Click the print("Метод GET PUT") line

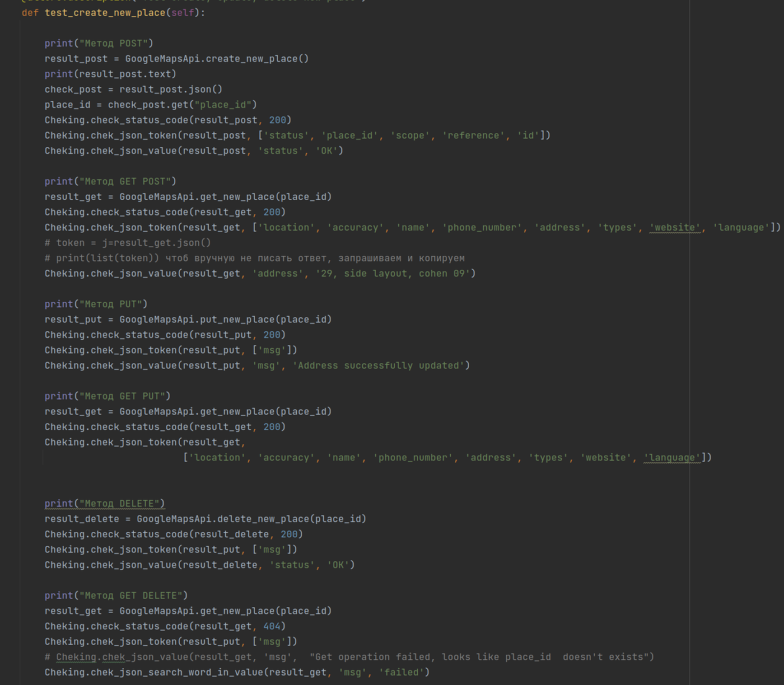point(108,396)
